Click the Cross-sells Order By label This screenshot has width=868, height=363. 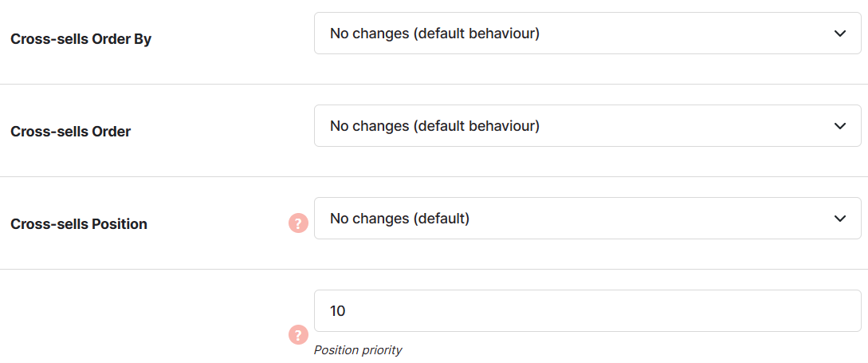(x=81, y=39)
